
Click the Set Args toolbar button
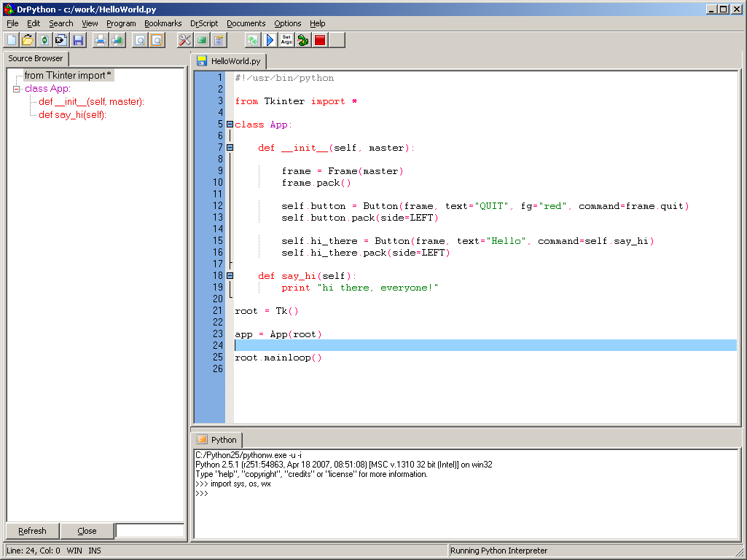286,40
